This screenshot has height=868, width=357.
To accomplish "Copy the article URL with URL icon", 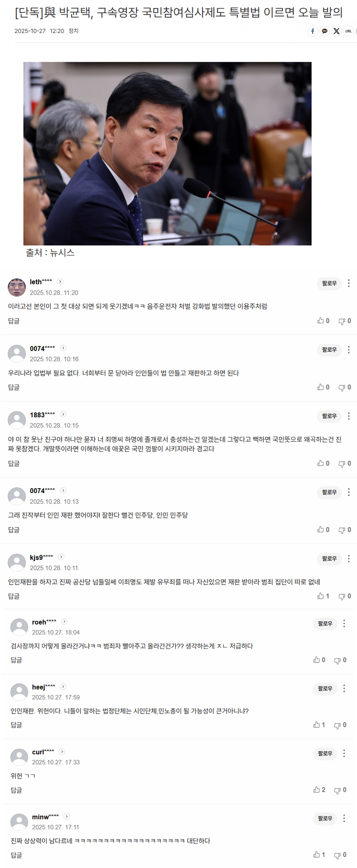I will (348, 31).
